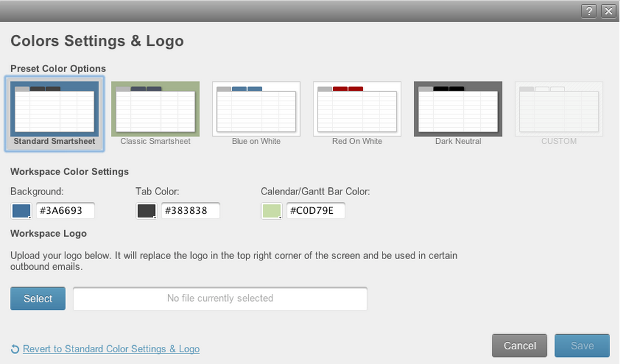This screenshot has width=620, height=364.
Task: Open the Calendar/Gantt Bar color swatch
Action: tap(272, 211)
